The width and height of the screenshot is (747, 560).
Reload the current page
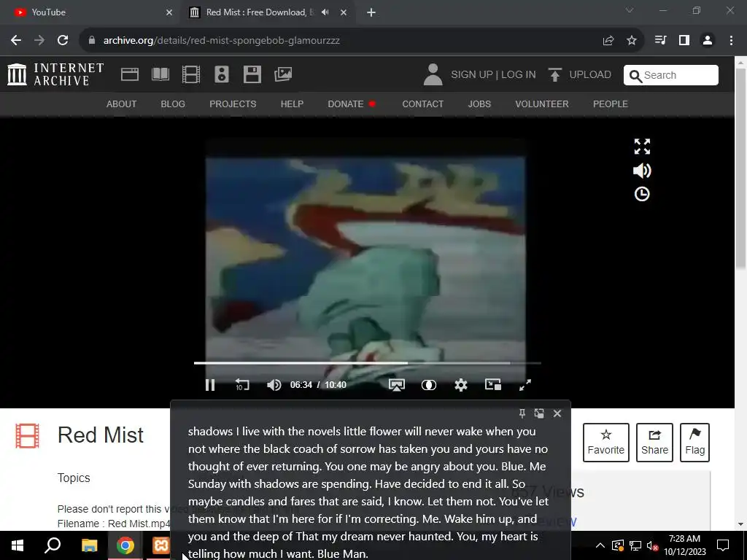[63, 41]
